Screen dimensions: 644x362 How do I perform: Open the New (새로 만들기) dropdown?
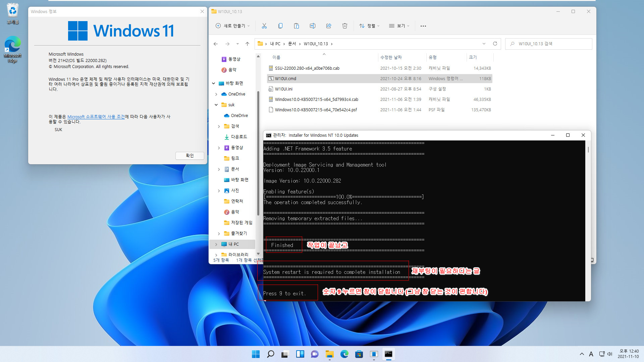click(233, 26)
